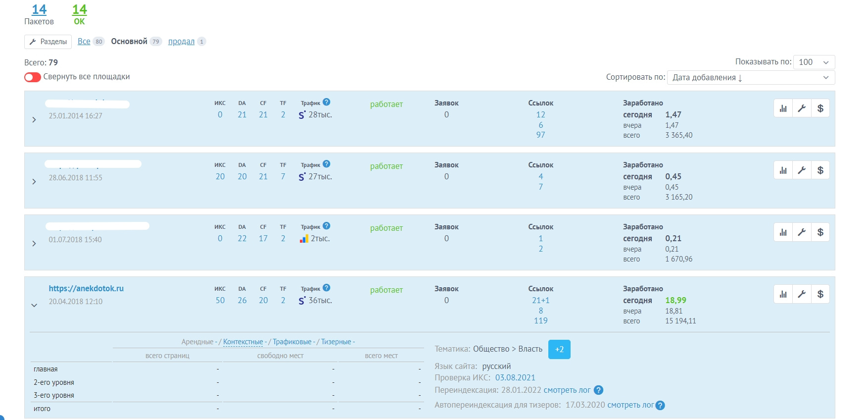868x420 pixels.
Task: Click traffic help icon in anekdotok.ru row
Action: click(x=327, y=288)
